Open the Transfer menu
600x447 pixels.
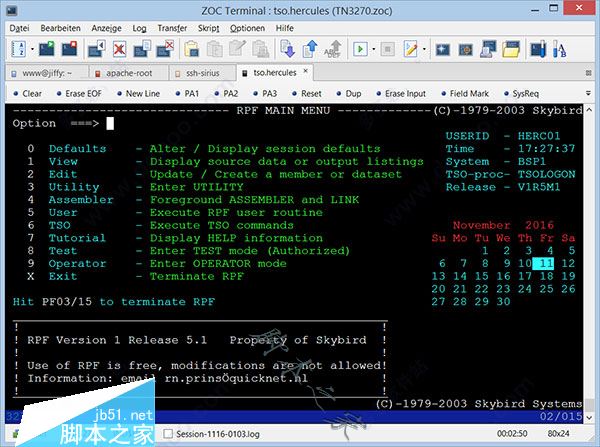point(171,28)
